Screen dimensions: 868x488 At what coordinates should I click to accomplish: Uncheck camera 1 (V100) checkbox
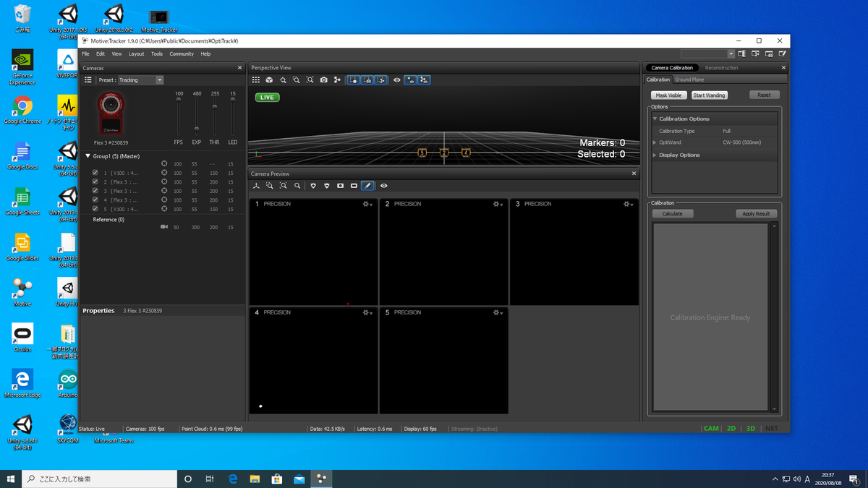pos(95,174)
